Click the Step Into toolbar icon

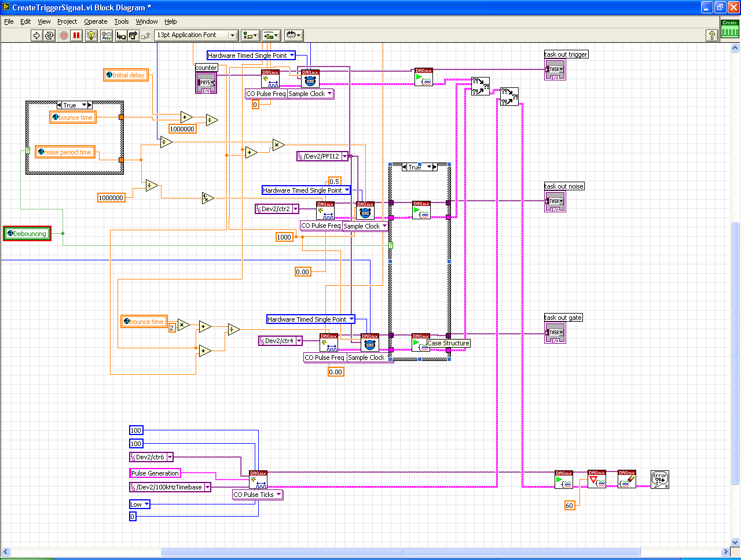(121, 35)
